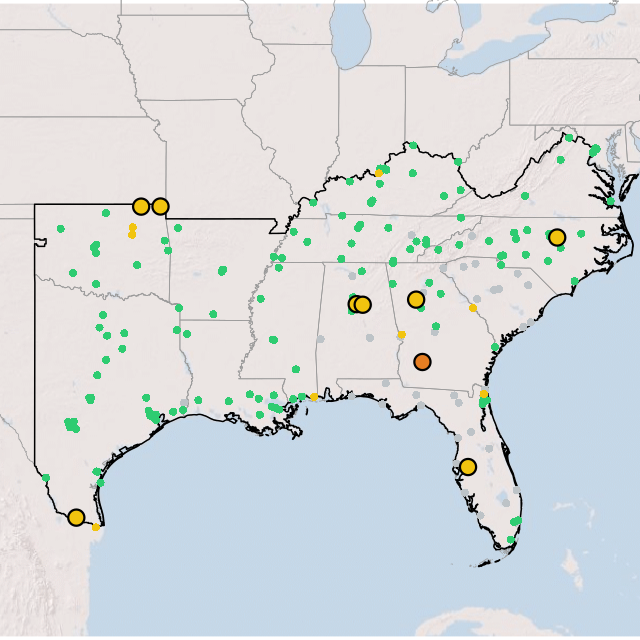Select the right large yellow marker on Oklahoma's northeast corner
The image size is (640, 640).
[160, 207]
